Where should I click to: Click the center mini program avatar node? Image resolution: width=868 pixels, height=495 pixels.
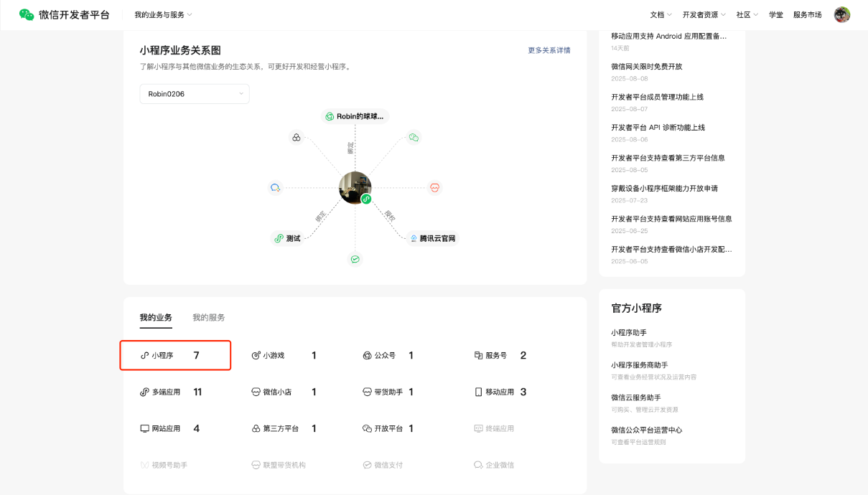tap(355, 188)
